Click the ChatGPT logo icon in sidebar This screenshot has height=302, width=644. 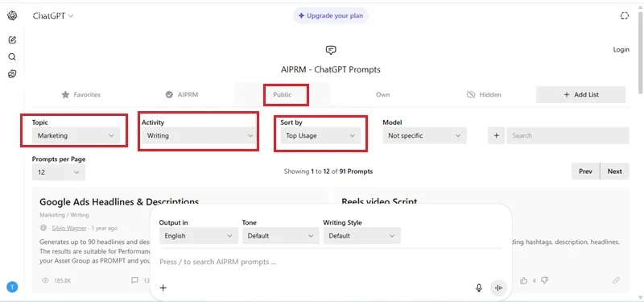(x=12, y=15)
